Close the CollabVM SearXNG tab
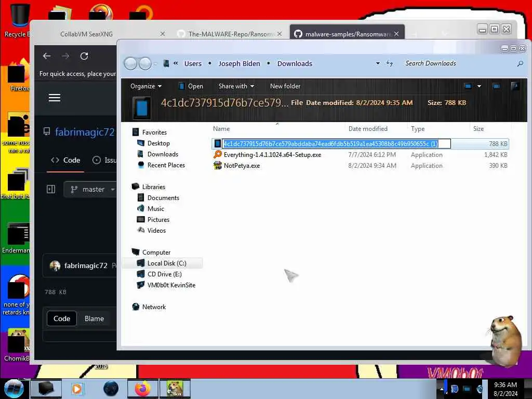This screenshot has height=399, width=532. pyautogui.click(x=163, y=34)
